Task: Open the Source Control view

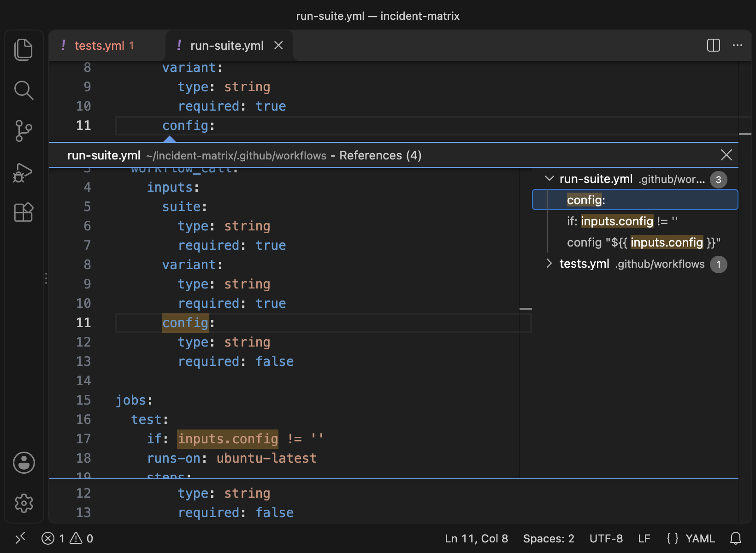Action: point(24,131)
